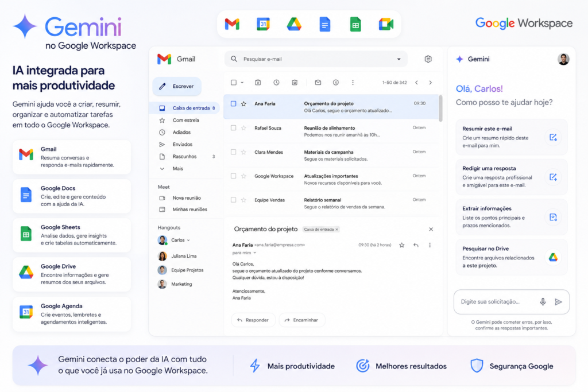Image resolution: width=588 pixels, height=392 pixels.
Task: Star the Clara Mendes email in list
Action: (243, 152)
